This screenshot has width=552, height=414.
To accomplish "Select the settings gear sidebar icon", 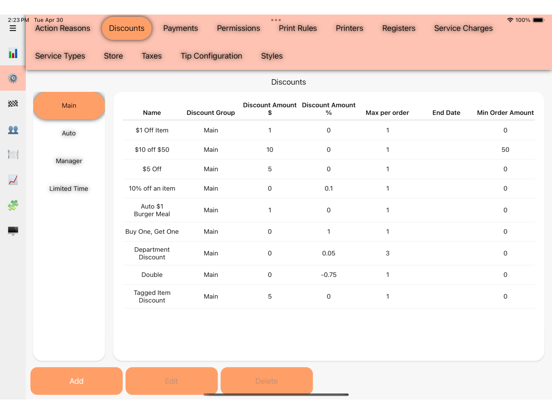I will click(x=13, y=78).
